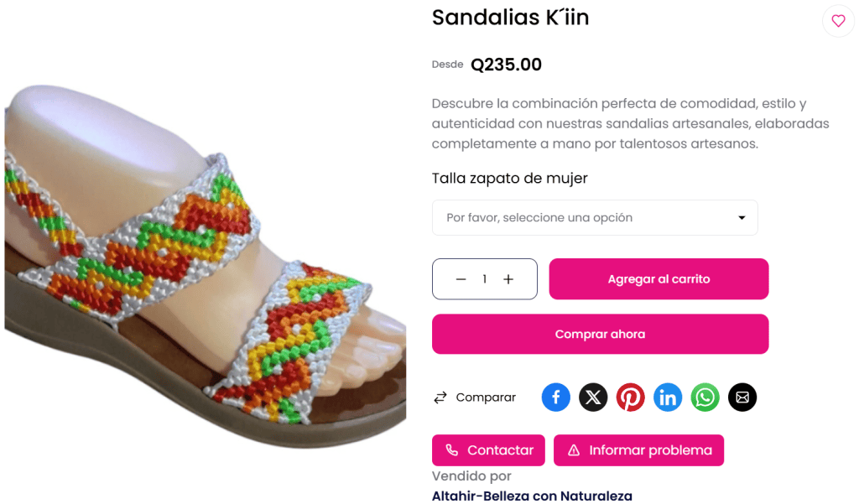Add Sandalias K'iin to the wishlist heart
This screenshot has width=859, height=504.
tap(838, 21)
